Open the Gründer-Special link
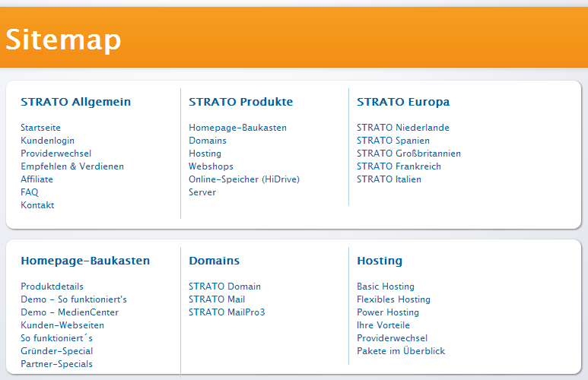 click(x=56, y=351)
